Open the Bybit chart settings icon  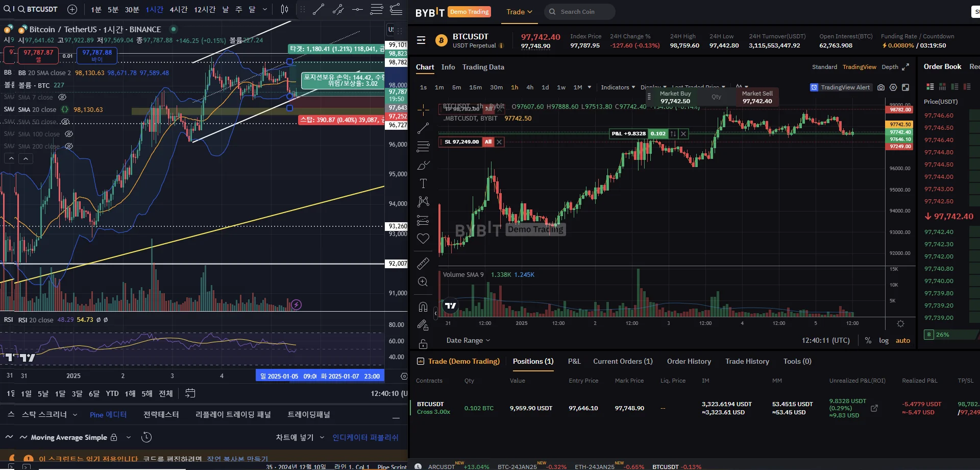[893, 87]
